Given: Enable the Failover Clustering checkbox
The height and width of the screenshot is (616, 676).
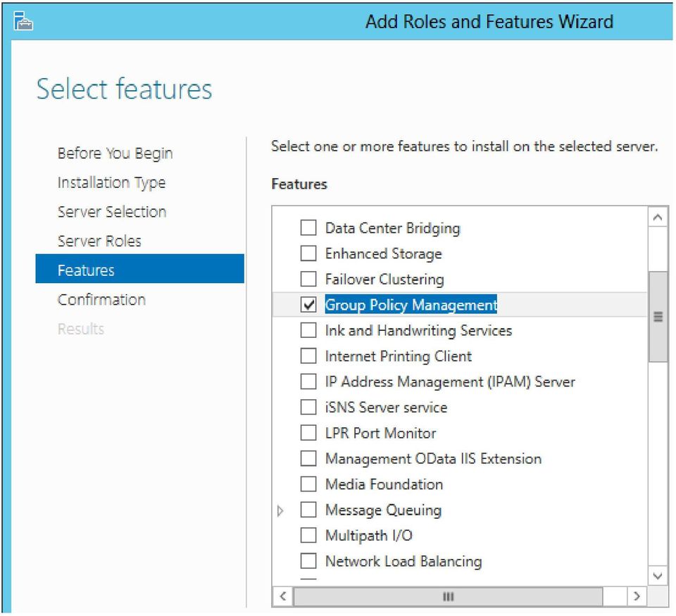Looking at the screenshot, I should pyautogui.click(x=308, y=279).
